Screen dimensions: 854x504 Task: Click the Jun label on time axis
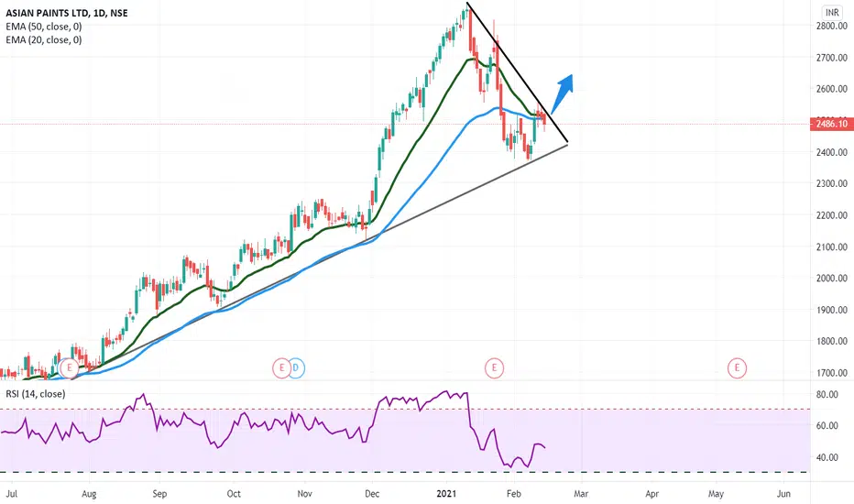783,494
